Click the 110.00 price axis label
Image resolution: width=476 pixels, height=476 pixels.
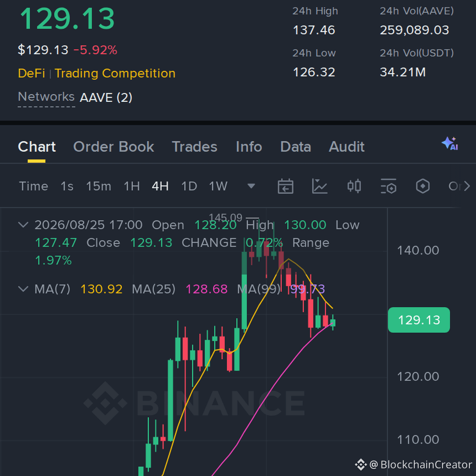pos(418,439)
